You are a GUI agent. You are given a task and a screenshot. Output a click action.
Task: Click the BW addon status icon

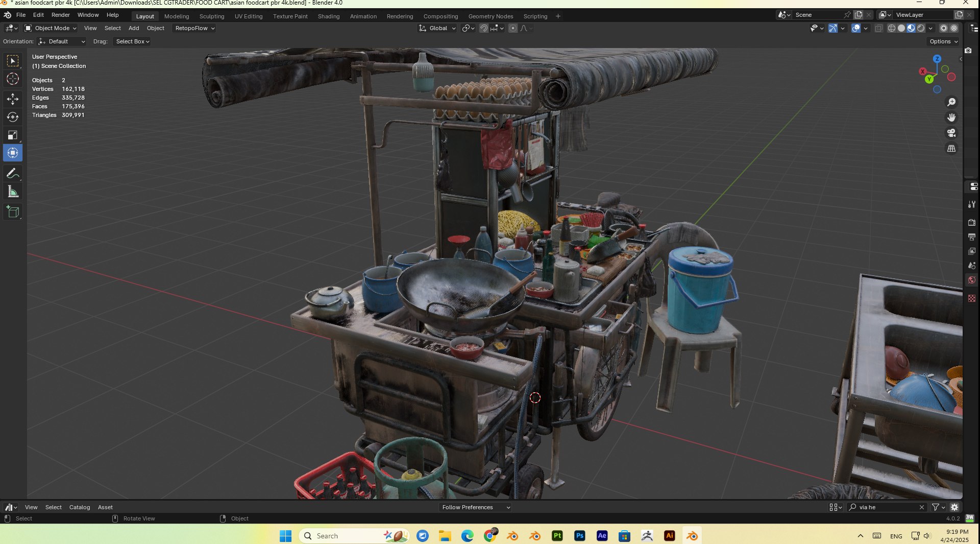(x=970, y=518)
